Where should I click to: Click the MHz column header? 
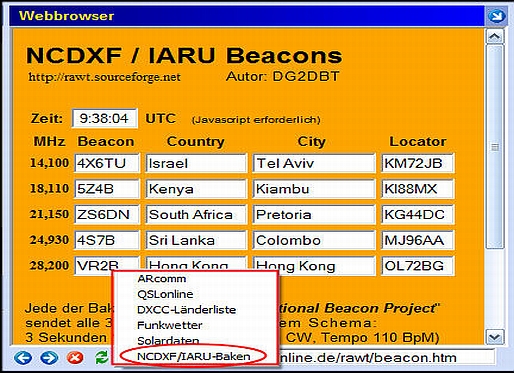point(49,141)
